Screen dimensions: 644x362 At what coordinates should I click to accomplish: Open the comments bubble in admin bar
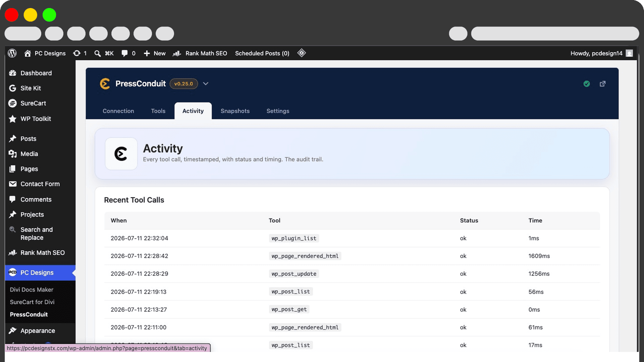tap(128, 53)
